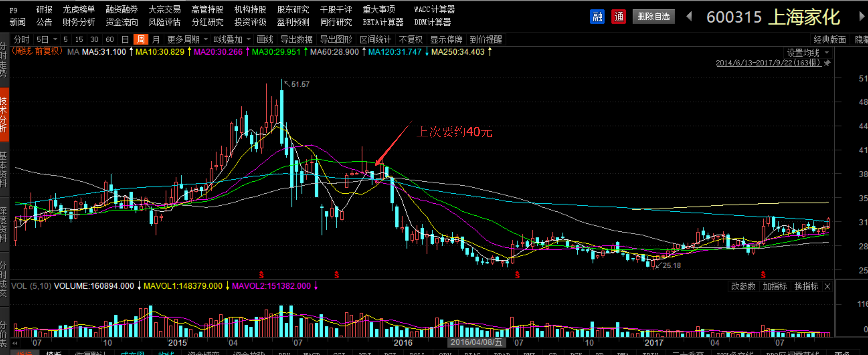Go to next stock with right arrow
The height and width of the screenshot is (355, 868).
point(861,16)
